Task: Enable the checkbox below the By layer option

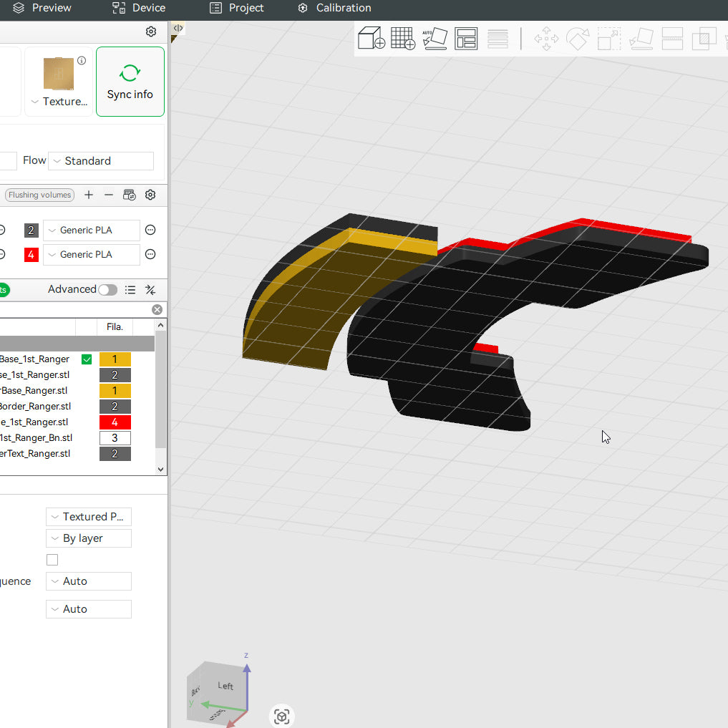Action: click(x=52, y=559)
